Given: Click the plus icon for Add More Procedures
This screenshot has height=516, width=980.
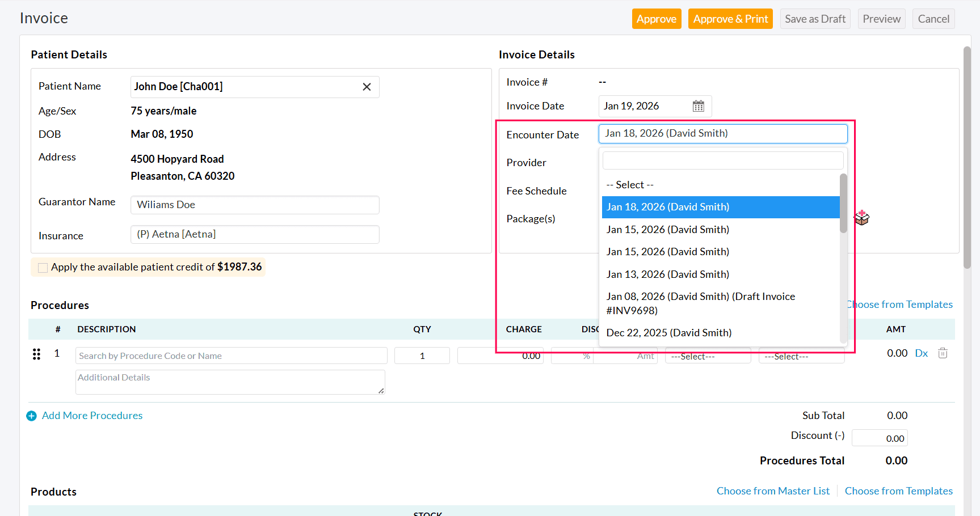Looking at the screenshot, I should 32,416.
